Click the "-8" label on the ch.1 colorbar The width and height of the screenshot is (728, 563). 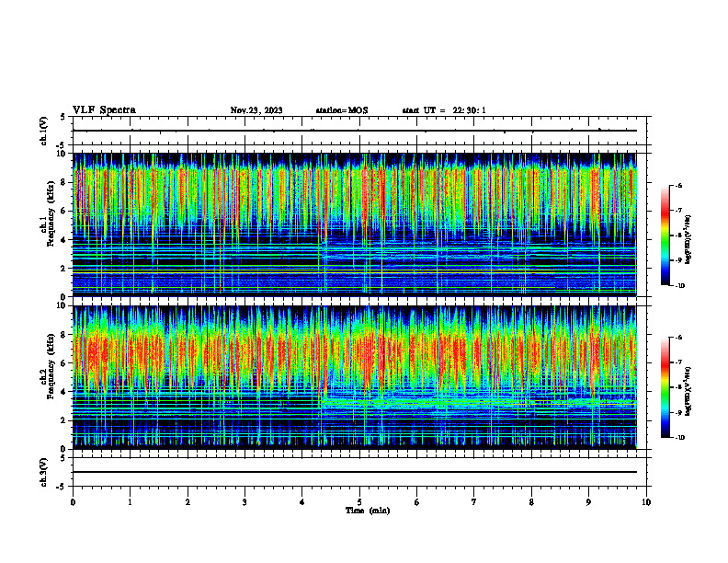pos(678,236)
